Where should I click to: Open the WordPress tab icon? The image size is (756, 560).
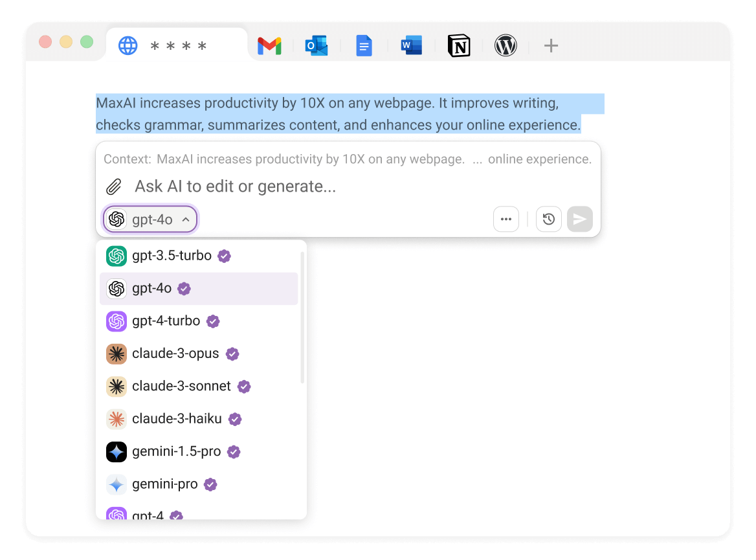[x=506, y=46]
